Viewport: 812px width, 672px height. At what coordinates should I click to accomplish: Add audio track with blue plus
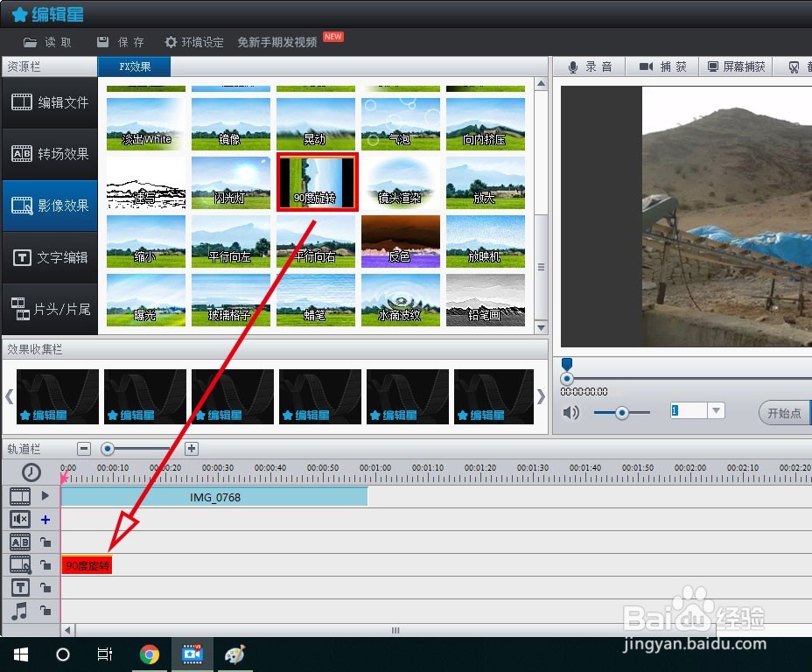[x=45, y=519]
